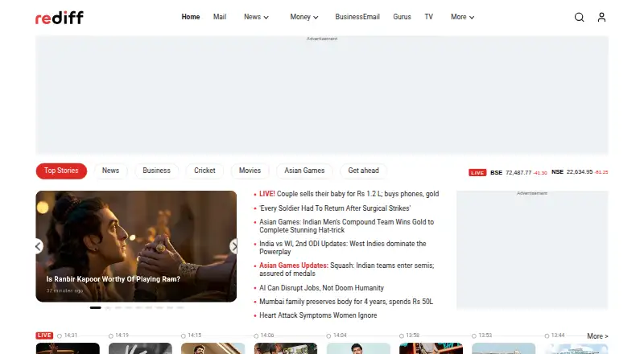The height and width of the screenshot is (354, 644).
Task: Expand the More dropdown in navigation
Action: pos(462,17)
